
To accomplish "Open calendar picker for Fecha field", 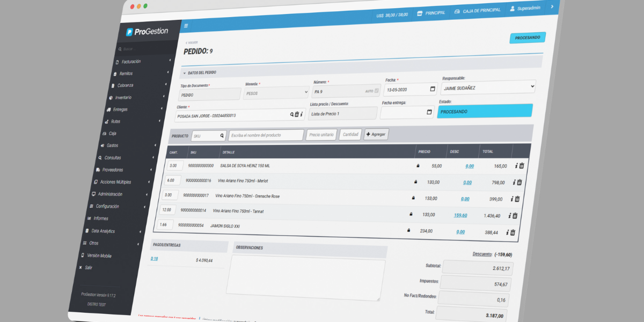I will coord(433,89).
